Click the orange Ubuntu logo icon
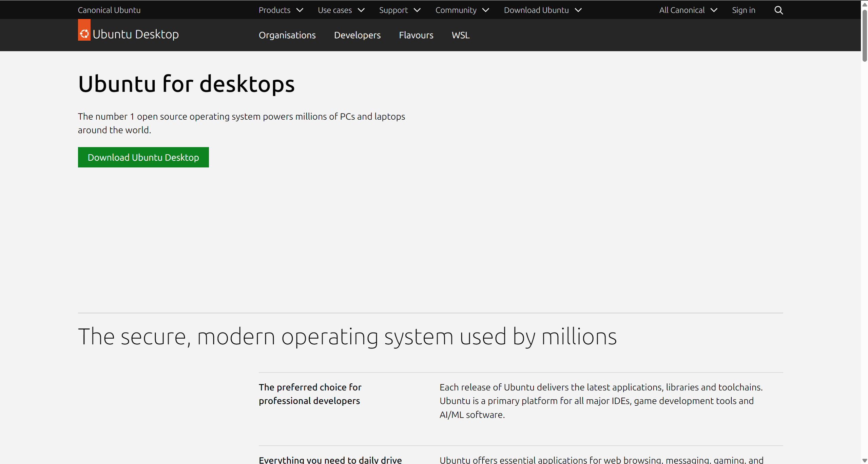Image resolution: width=868 pixels, height=464 pixels. coord(84,31)
